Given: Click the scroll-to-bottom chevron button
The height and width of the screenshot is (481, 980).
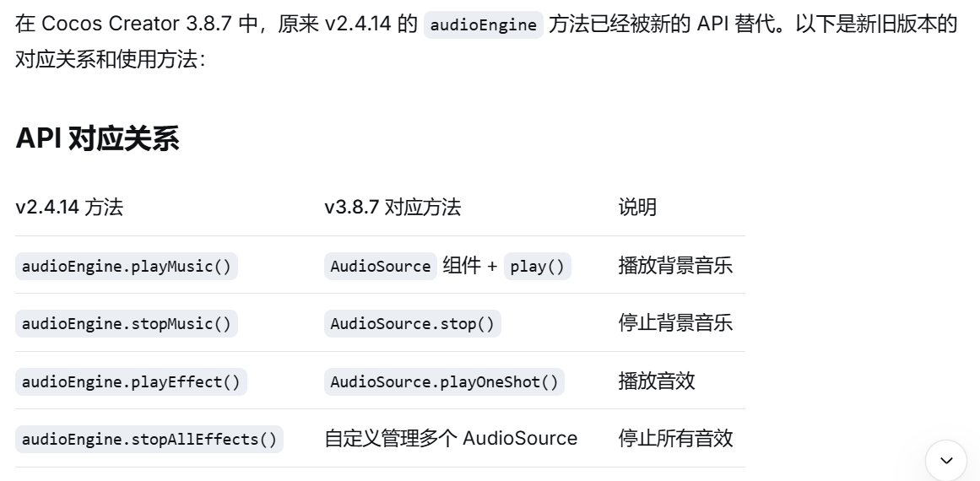Looking at the screenshot, I should (946, 460).
